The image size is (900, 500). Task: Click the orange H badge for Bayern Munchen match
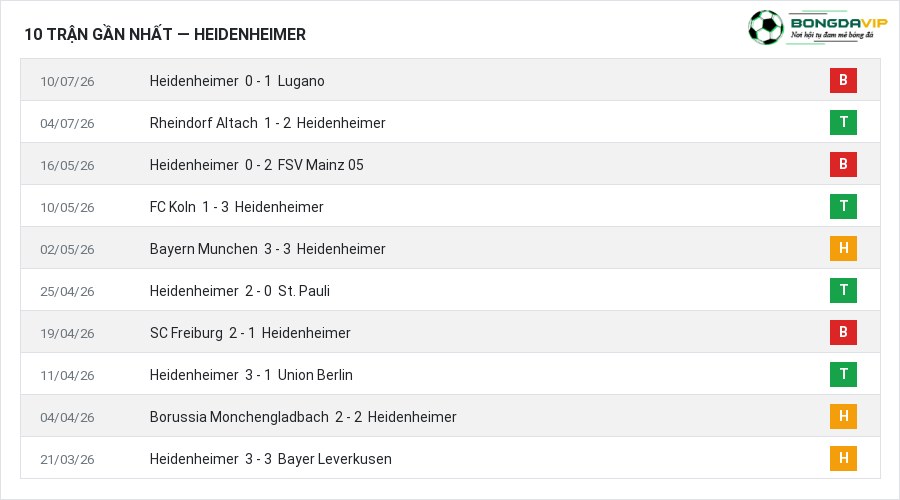[x=843, y=249]
